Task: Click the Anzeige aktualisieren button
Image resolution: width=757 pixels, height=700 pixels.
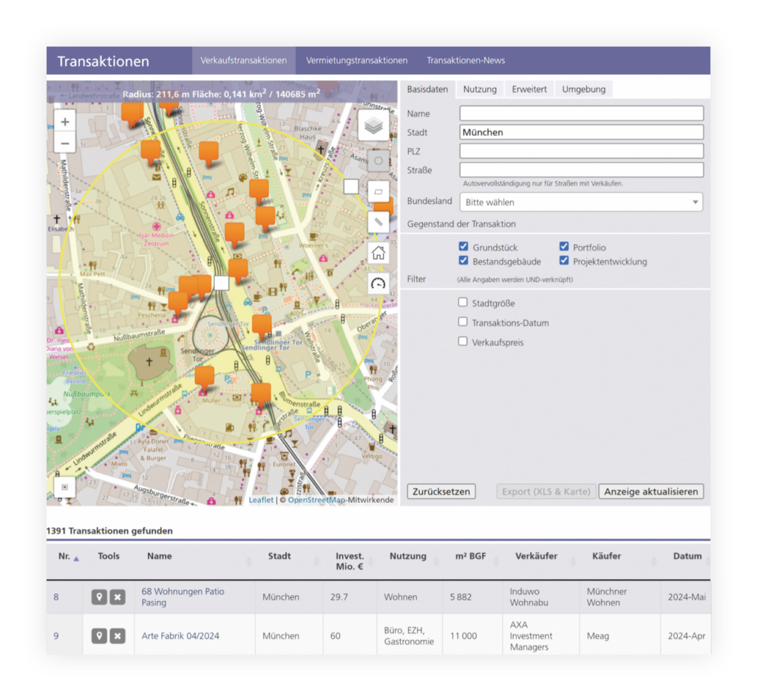Action: pos(651,492)
